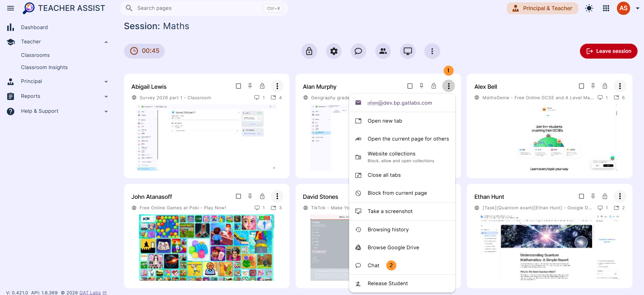Open session toolbar more options
Viewport: 644px width, 295px height.
pos(432,51)
